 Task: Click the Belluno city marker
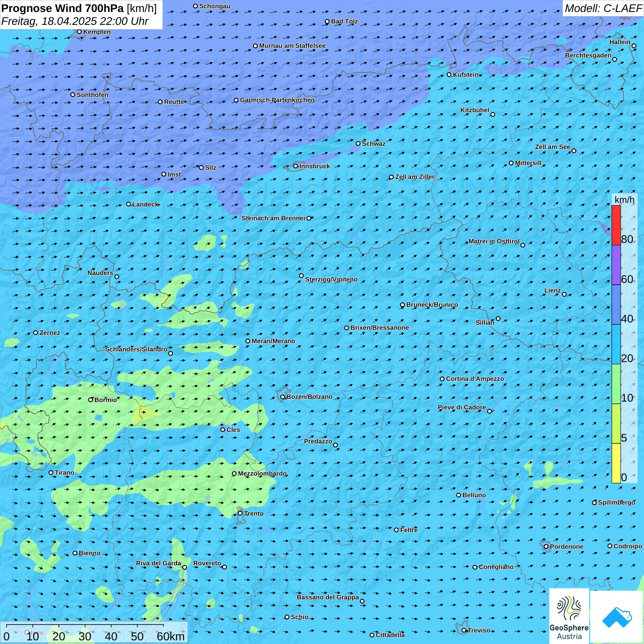click(459, 495)
